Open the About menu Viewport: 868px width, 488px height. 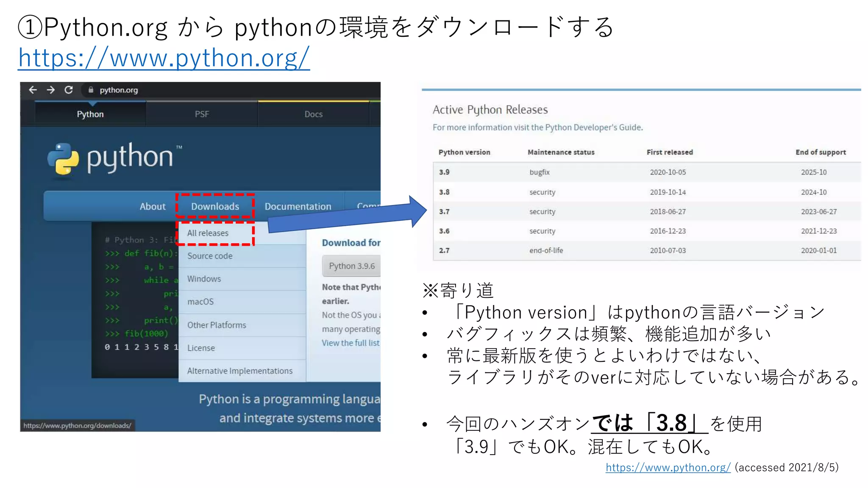pos(153,206)
